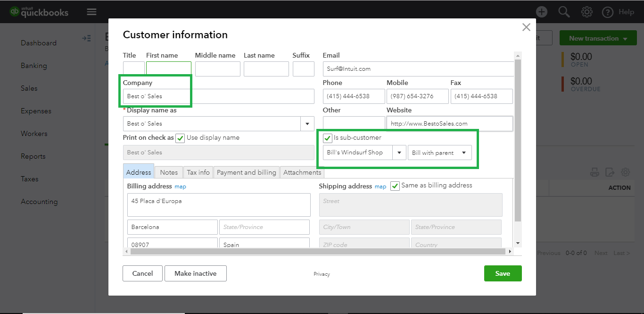This screenshot has height=314, width=644.
Task: Click the Save button
Action: (503, 273)
